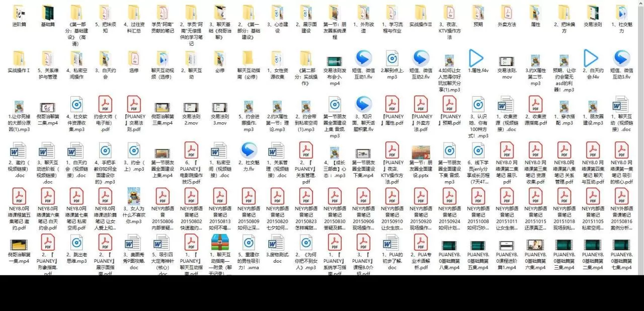Open the 基础篇 folder

coord(47,13)
